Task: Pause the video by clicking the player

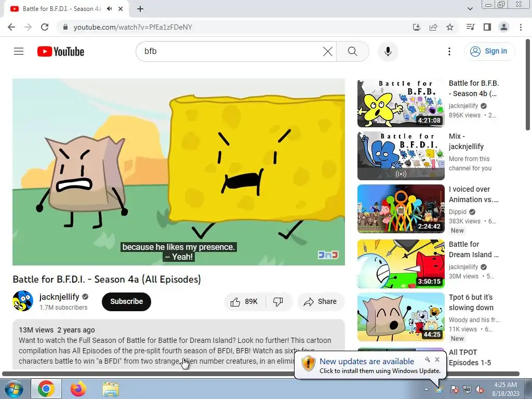Action: pyautogui.click(x=179, y=172)
